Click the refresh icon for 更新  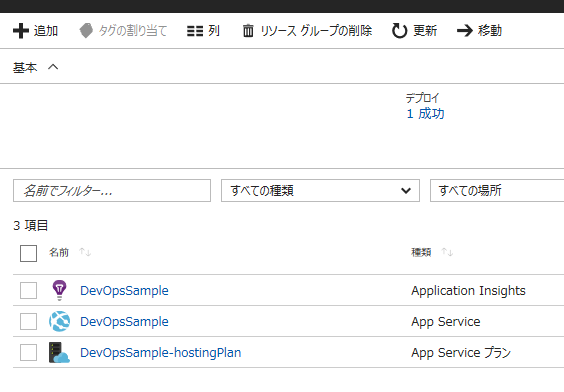tap(399, 31)
